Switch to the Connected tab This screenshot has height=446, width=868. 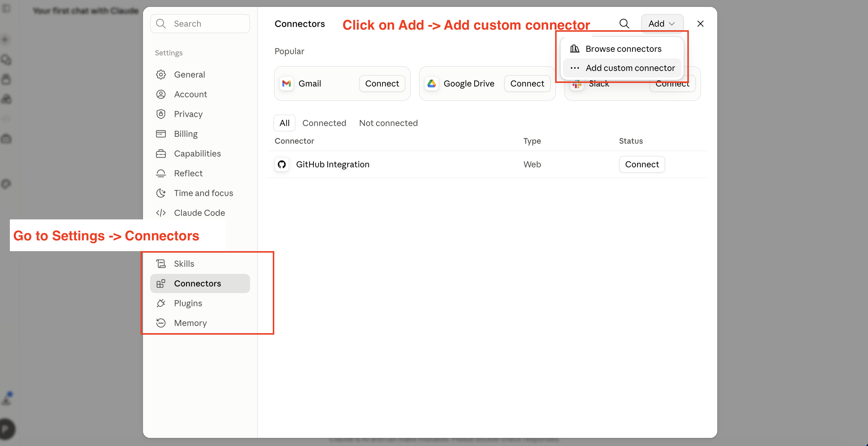(x=324, y=123)
